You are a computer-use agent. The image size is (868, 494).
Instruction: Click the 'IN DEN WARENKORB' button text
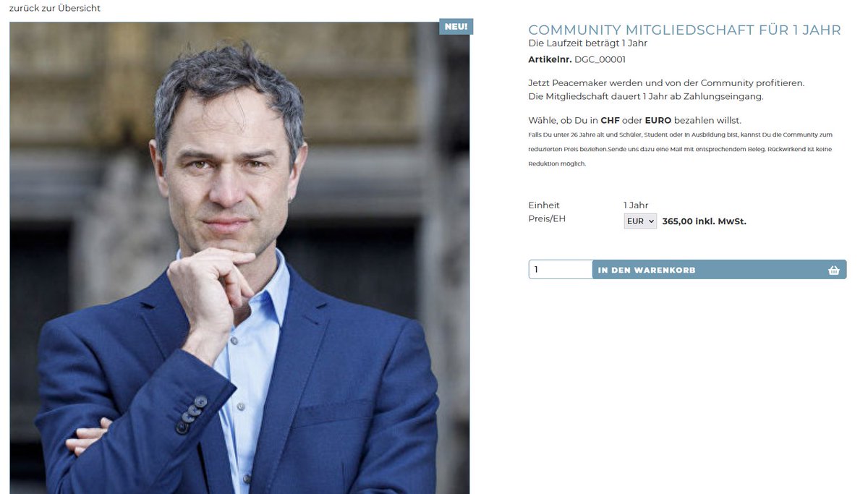click(x=647, y=270)
